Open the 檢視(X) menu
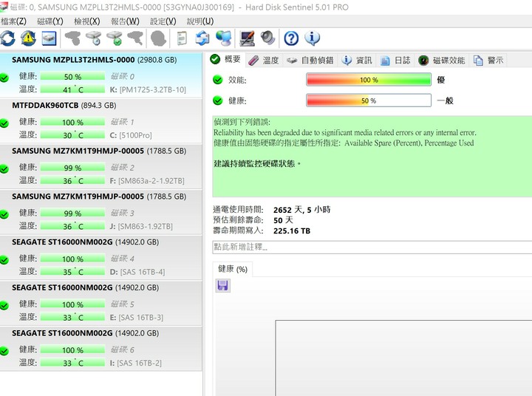 (x=87, y=21)
